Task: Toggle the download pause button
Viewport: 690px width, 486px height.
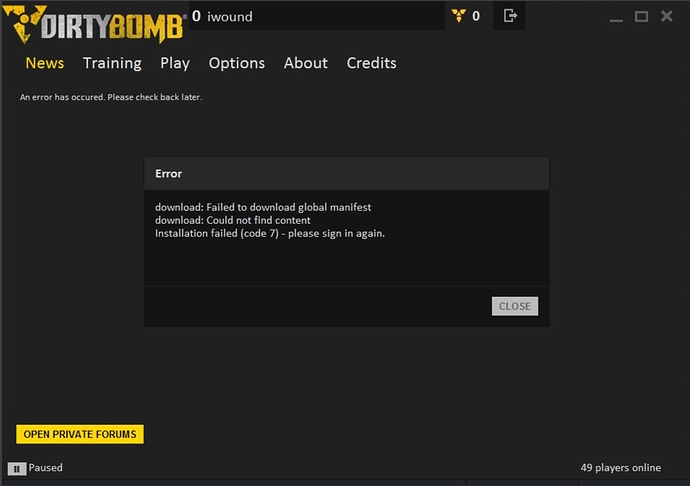Action: click(17, 468)
